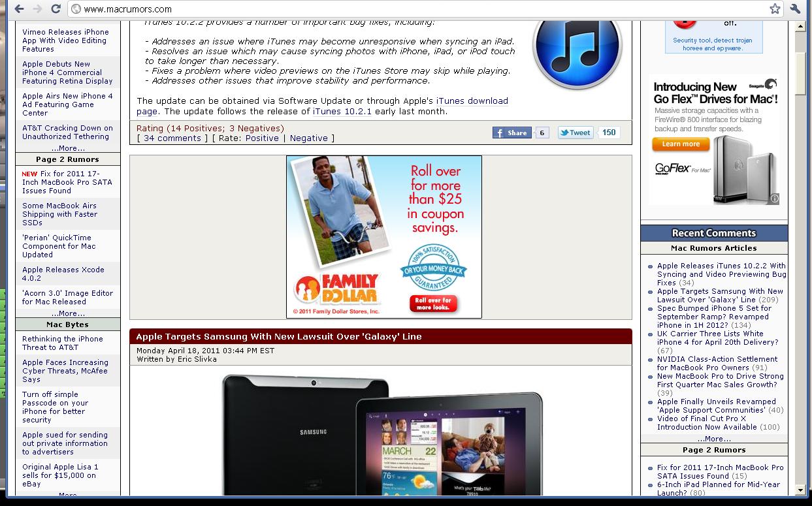
Task: Open recent comment: Apple Releases iTunes 10.2.2
Action: [721, 274]
